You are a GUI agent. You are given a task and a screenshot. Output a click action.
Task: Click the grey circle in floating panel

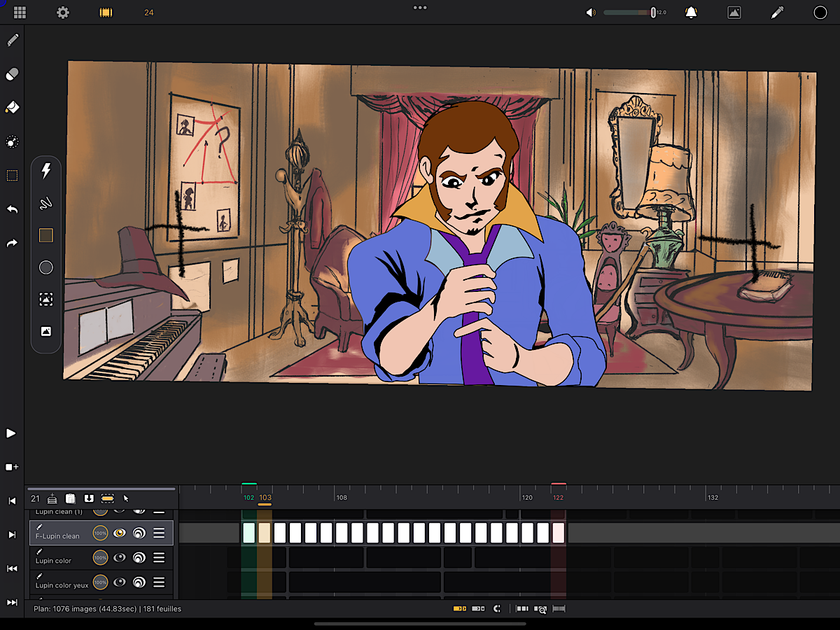[x=46, y=267]
